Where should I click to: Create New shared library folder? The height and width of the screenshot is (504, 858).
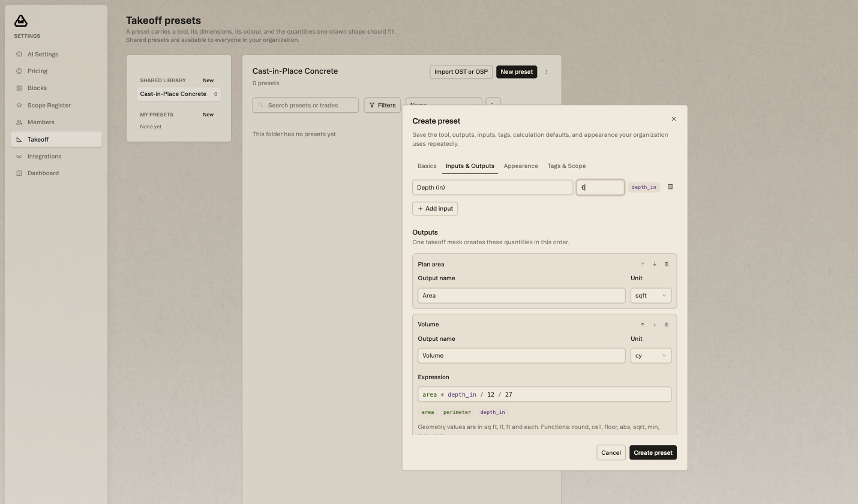pyautogui.click(x=208, y=80)
